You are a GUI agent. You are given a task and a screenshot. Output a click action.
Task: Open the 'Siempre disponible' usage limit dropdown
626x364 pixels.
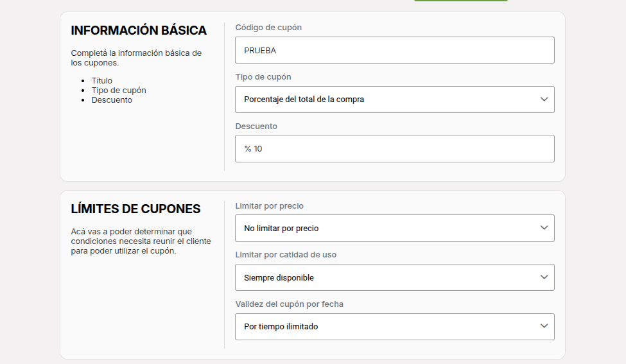pos(394,277)
